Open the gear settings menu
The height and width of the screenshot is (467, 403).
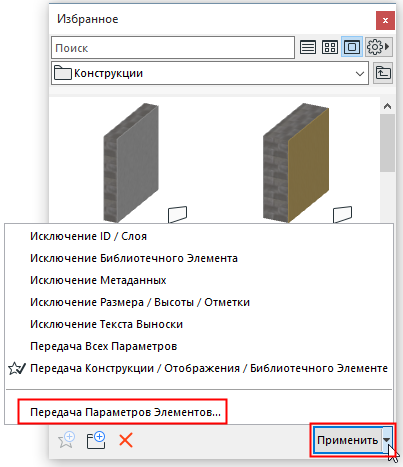[x=378, y=47]
